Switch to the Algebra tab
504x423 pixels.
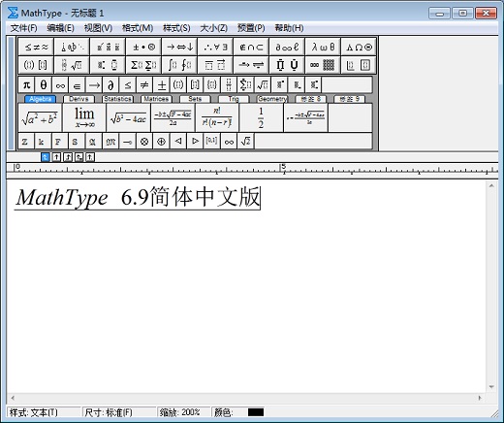point(41,99)
